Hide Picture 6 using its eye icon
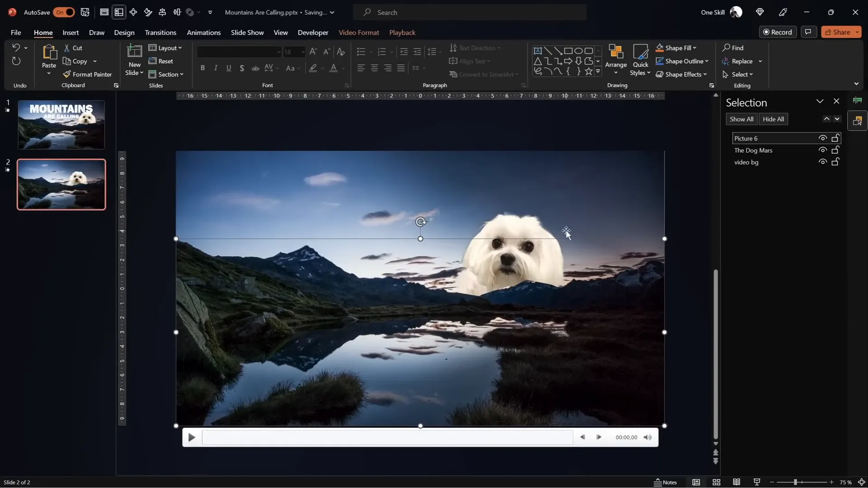 pos(823,138)
